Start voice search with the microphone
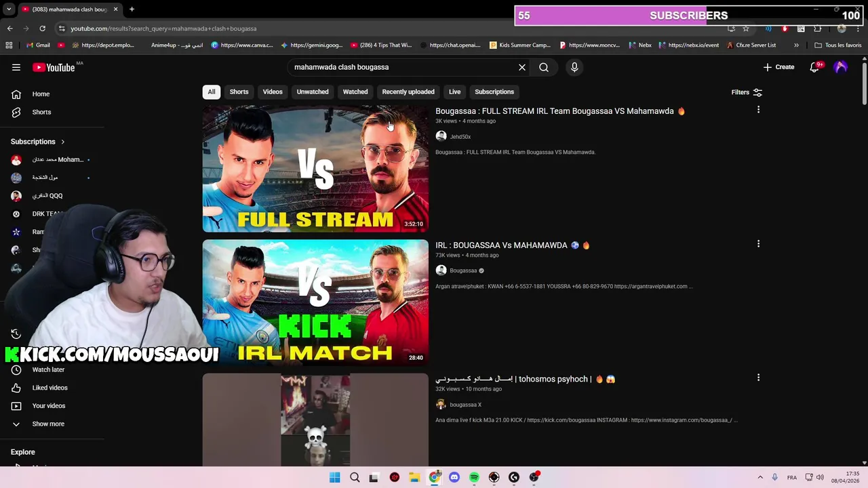Viewport: 868px width, 488px height. pos(574,67)
